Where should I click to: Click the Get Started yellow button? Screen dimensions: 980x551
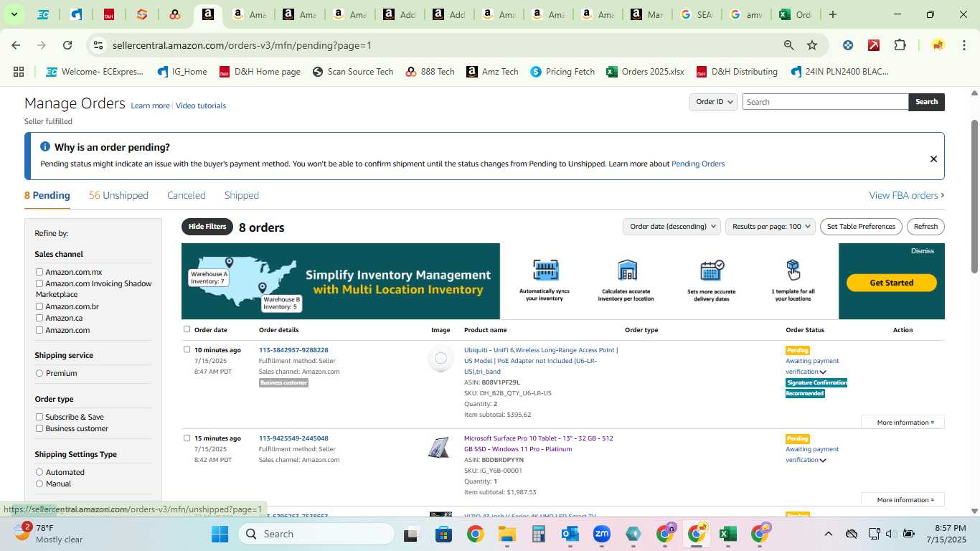coord(892,283)
